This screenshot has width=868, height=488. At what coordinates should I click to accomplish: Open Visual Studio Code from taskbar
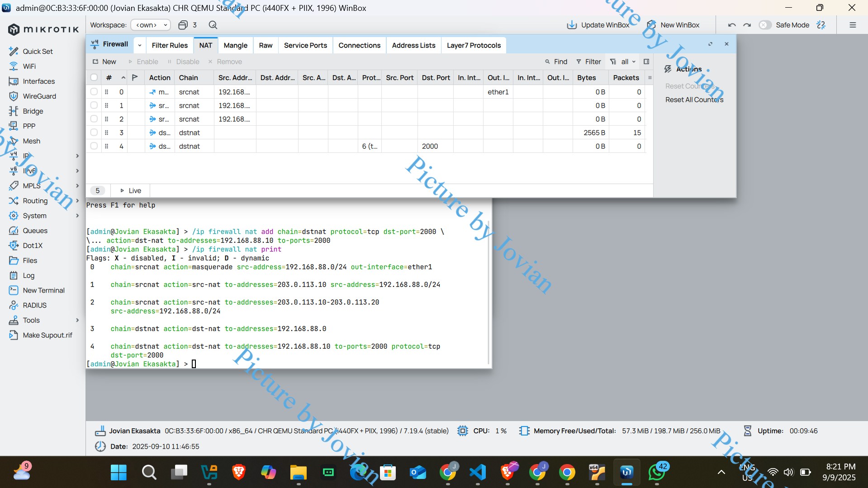(478, 473)
